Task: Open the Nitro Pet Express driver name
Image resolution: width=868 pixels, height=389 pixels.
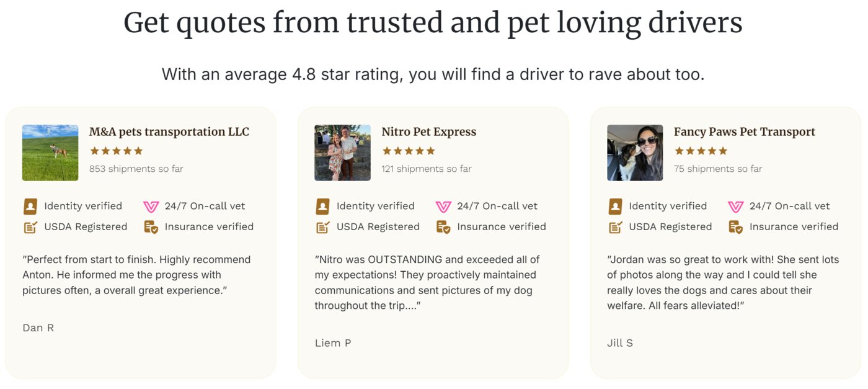Action: [429, 132]
